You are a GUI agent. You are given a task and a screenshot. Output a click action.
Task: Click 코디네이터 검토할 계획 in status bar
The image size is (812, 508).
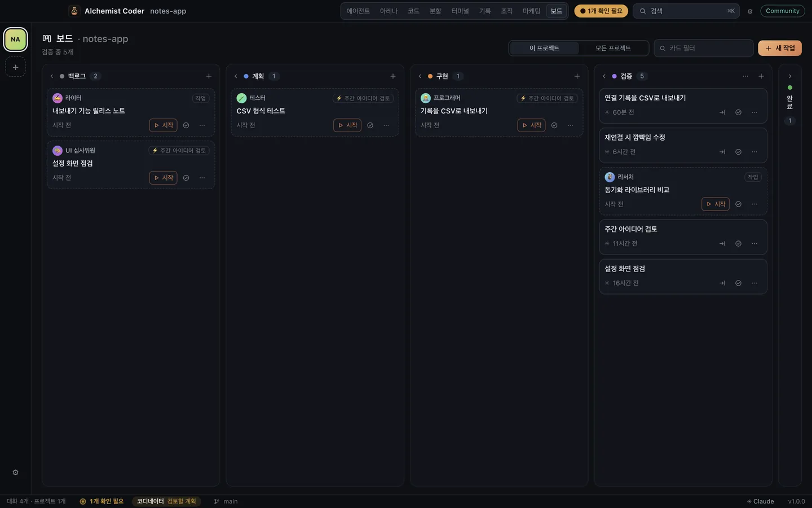pyautogui.click(x=166, y=501)
